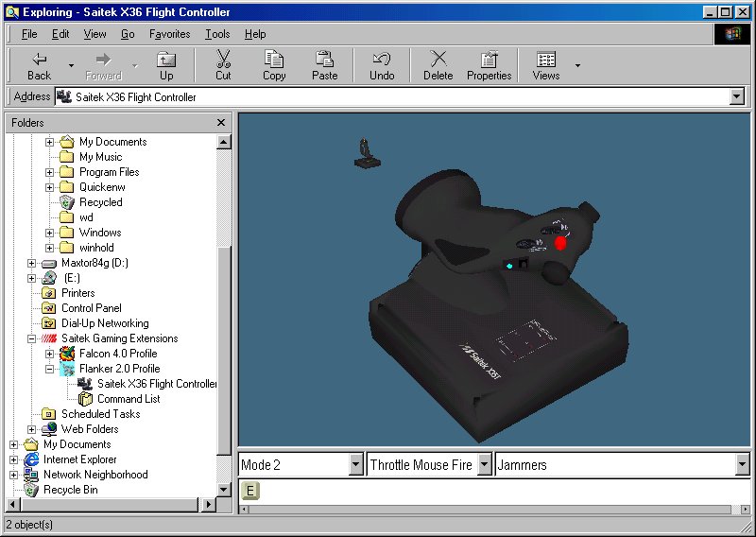Image resolution: width=756 pixels, height=537 pixels.
Task: Open the View menu
Action: (94, 34)
